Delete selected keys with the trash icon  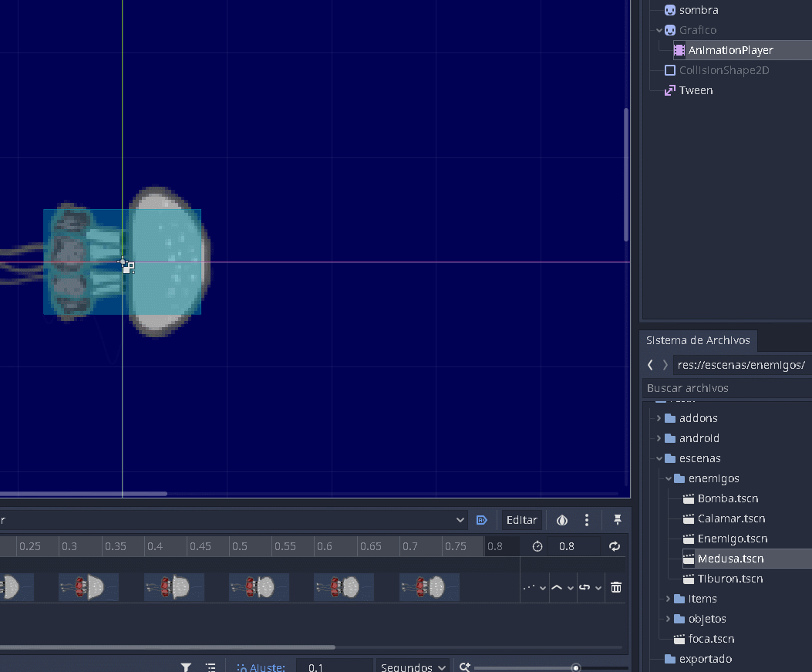point(616,587)
